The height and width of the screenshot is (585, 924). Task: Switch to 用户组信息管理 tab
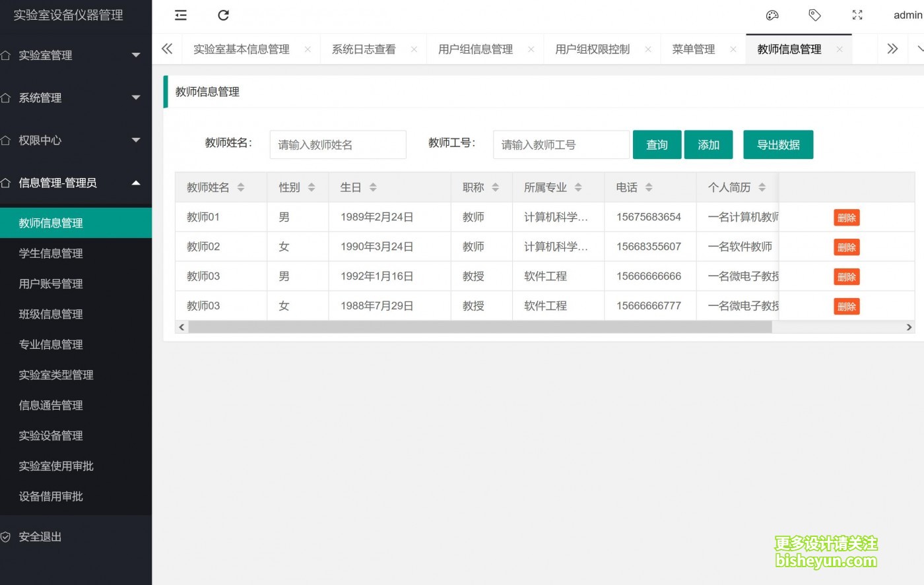(476, 49)
